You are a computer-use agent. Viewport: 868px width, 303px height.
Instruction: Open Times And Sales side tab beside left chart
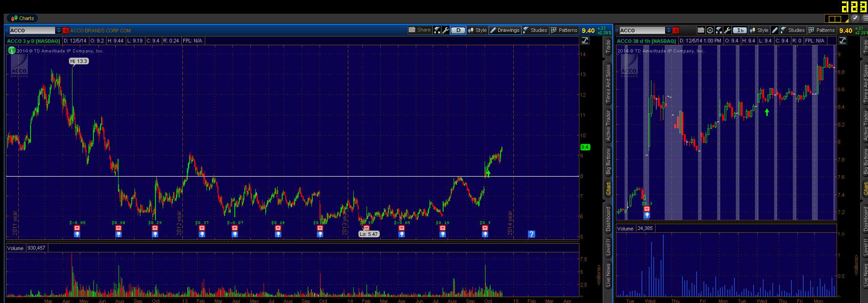(608, 84)
